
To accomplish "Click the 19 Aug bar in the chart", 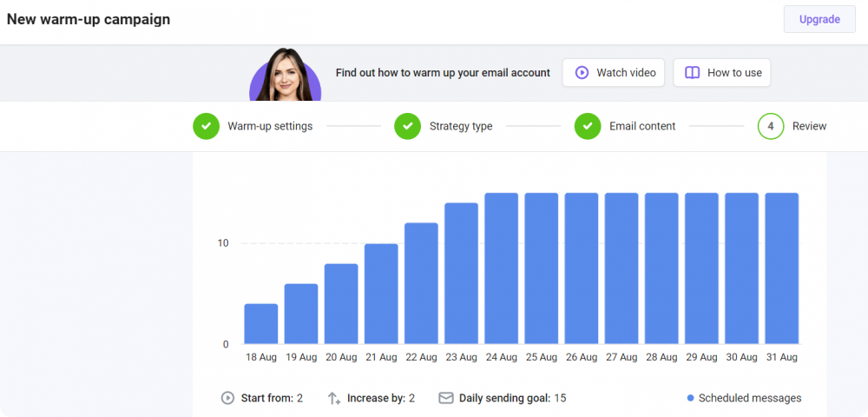I will point(301,314).
